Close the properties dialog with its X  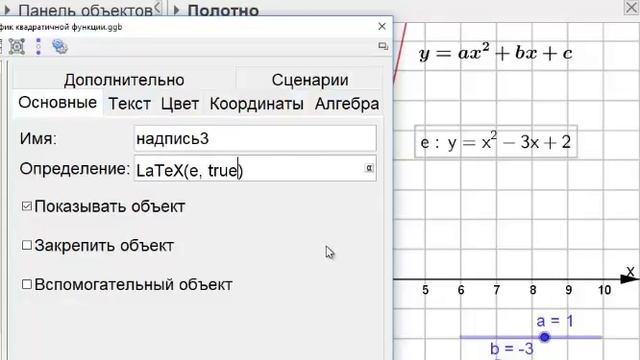point(382,27)
